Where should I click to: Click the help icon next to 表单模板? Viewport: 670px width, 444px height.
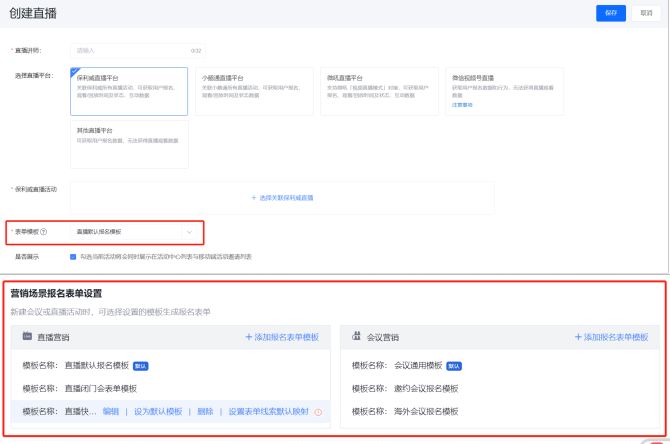44,232
